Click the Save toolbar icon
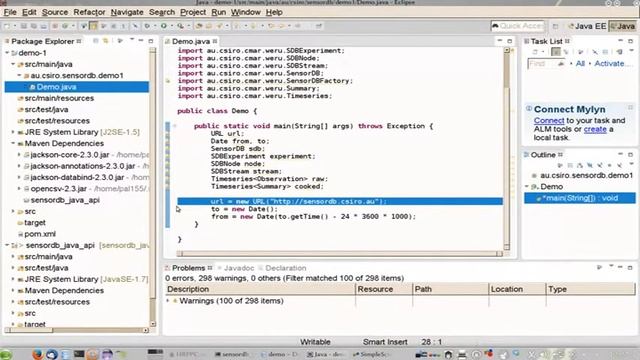This screenshot has height=360, width=640. [x=24, y=26]
